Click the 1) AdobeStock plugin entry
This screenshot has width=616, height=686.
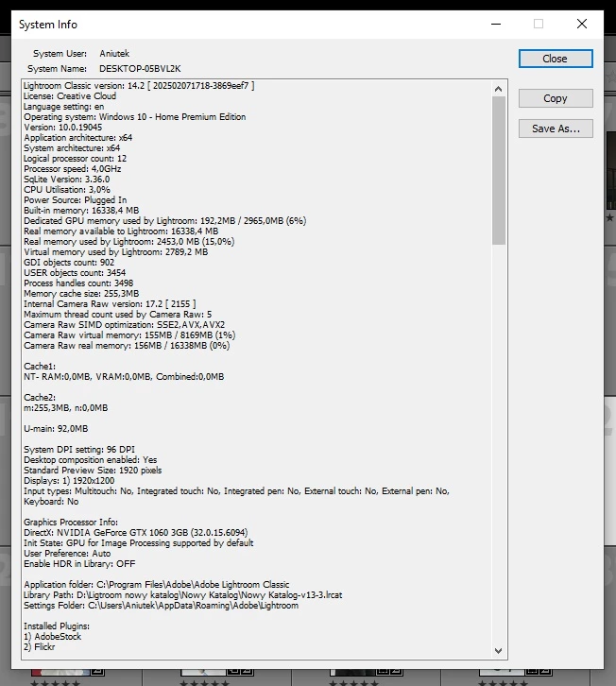click(x=53, y=637)
